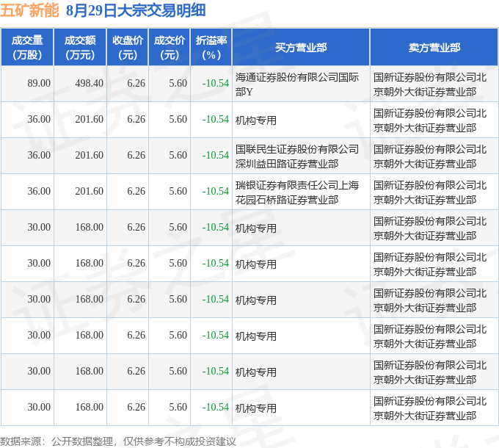Screen dimensions: 499x448
Task: Select the 成交额(万元) column header
Action: (x=80, y=48)
